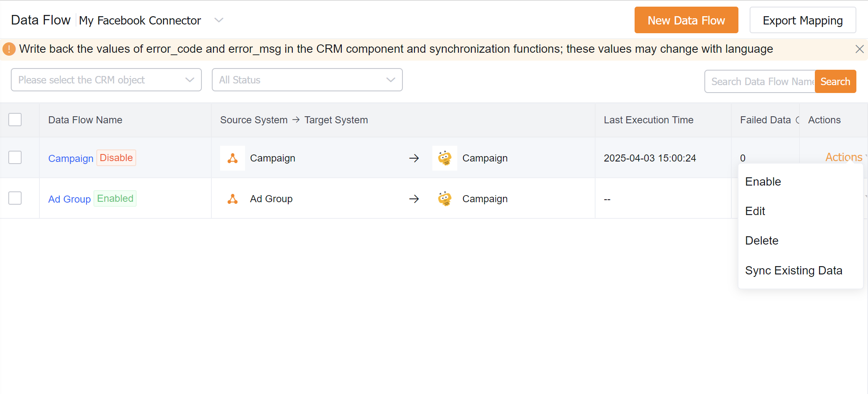Click the bee target icon in Campaign row

pyautogui.click(x=444, y=158)
